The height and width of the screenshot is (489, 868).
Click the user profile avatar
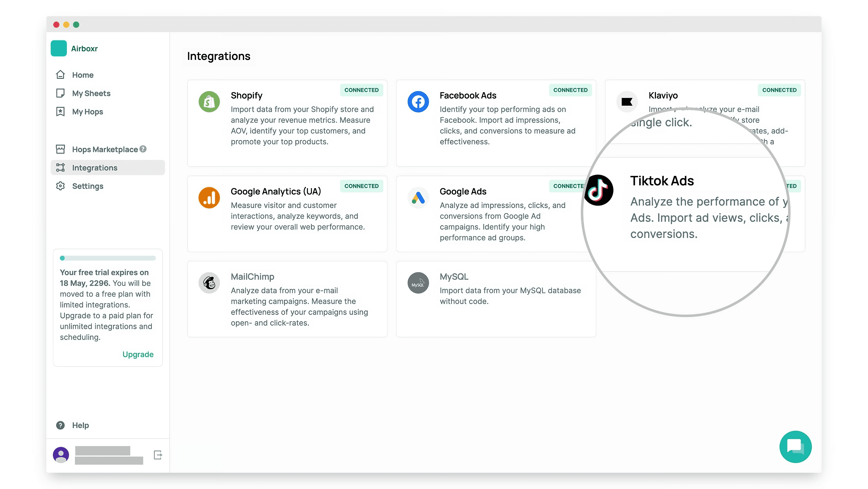(61, 455)
